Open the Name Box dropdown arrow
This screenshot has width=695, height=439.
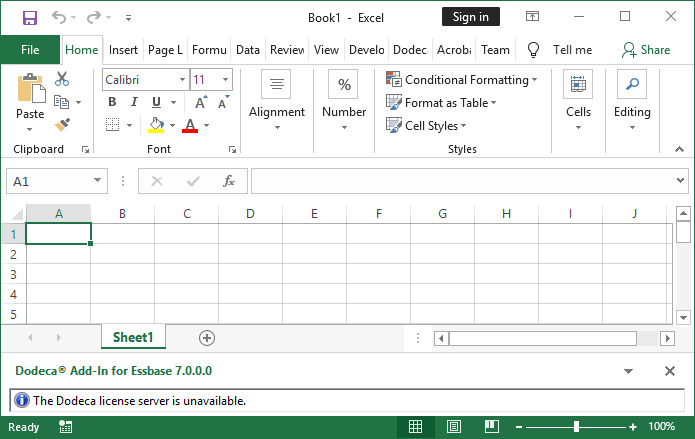(x=97, y=180)
